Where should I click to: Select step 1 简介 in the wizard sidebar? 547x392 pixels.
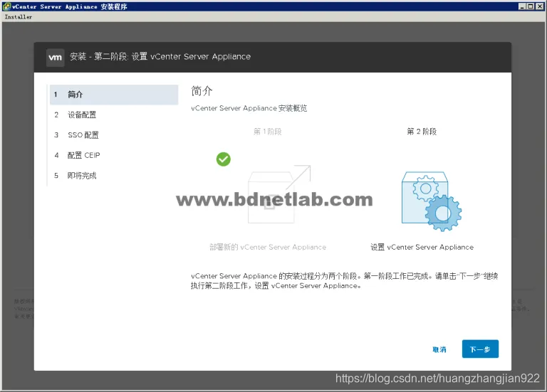click(x=114, y=95)
